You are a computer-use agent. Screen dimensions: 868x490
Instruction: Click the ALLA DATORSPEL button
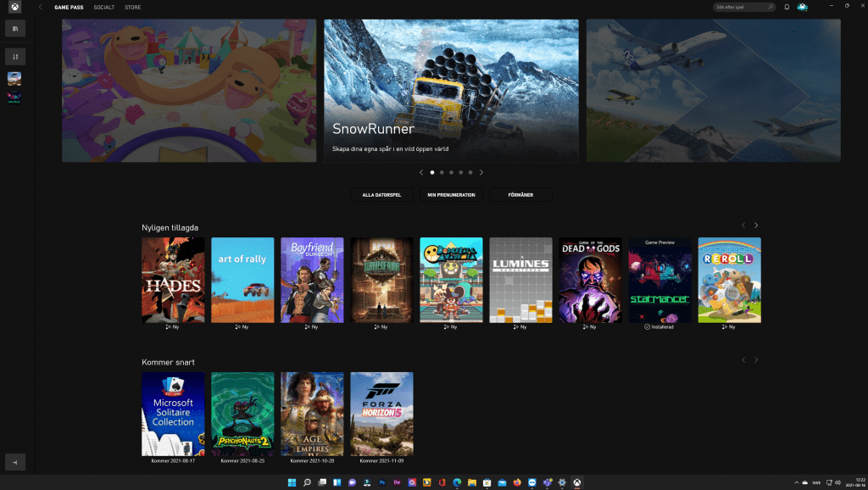point(381,195)
